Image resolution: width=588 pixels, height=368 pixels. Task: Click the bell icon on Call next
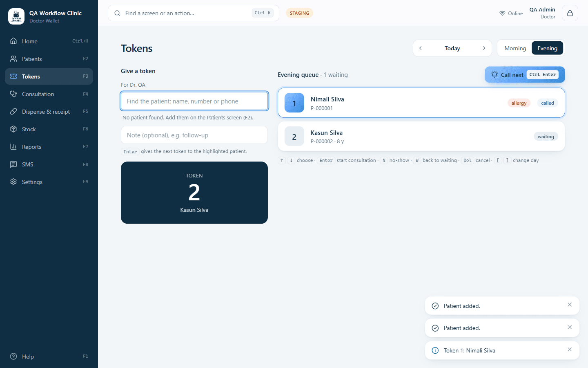point(494,74)
